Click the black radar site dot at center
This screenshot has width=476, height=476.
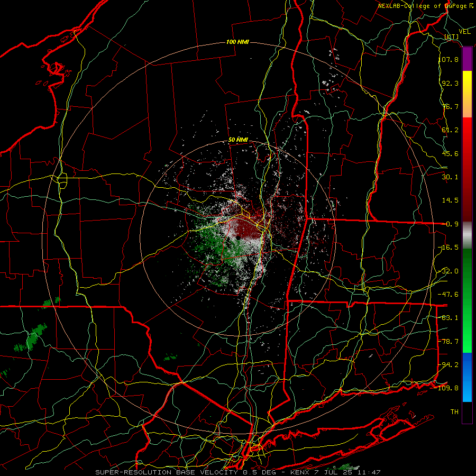pyautogui.click(x=239, y=238)
